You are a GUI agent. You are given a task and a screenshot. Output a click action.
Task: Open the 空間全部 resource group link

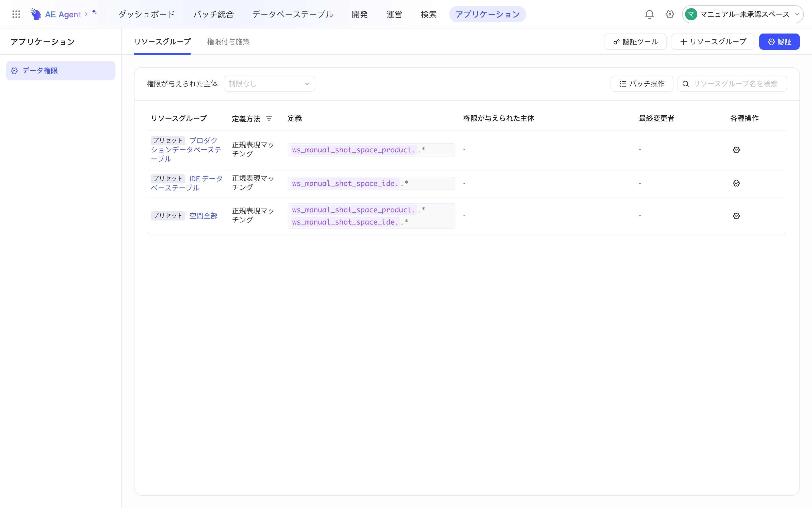203,216
